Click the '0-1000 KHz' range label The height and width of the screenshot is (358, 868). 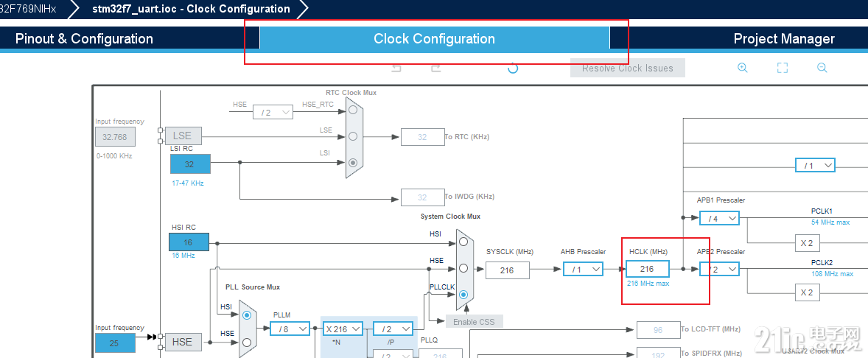pyautogui.click(x=115, y=156)
